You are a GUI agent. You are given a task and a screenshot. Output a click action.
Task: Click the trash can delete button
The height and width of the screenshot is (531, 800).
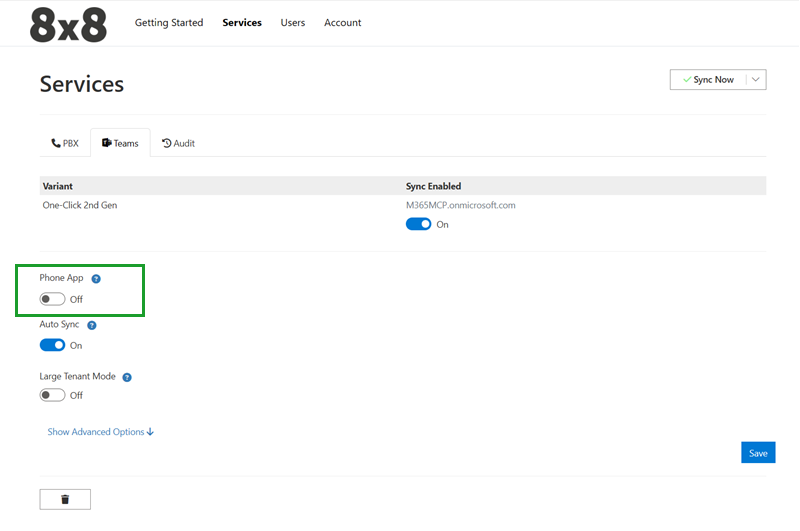[x=65, y=499]
